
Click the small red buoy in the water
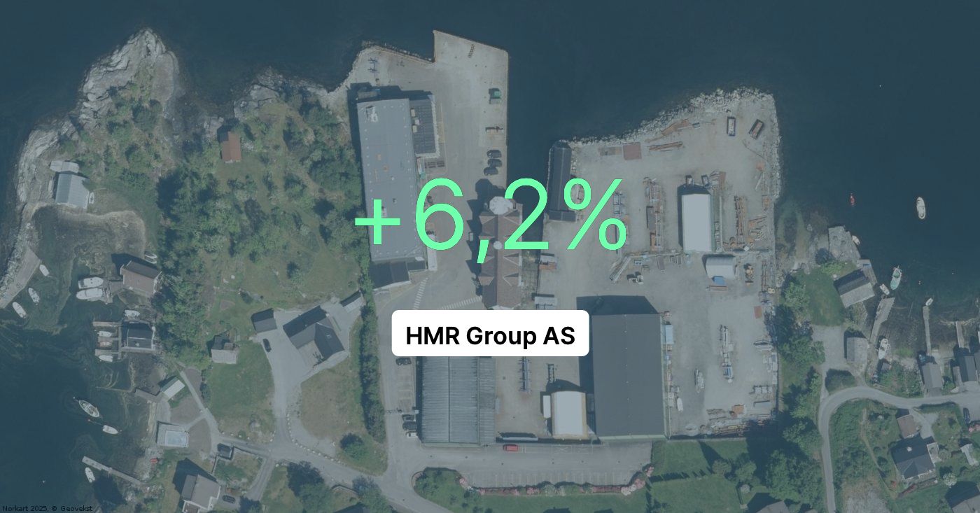[853, 199]
